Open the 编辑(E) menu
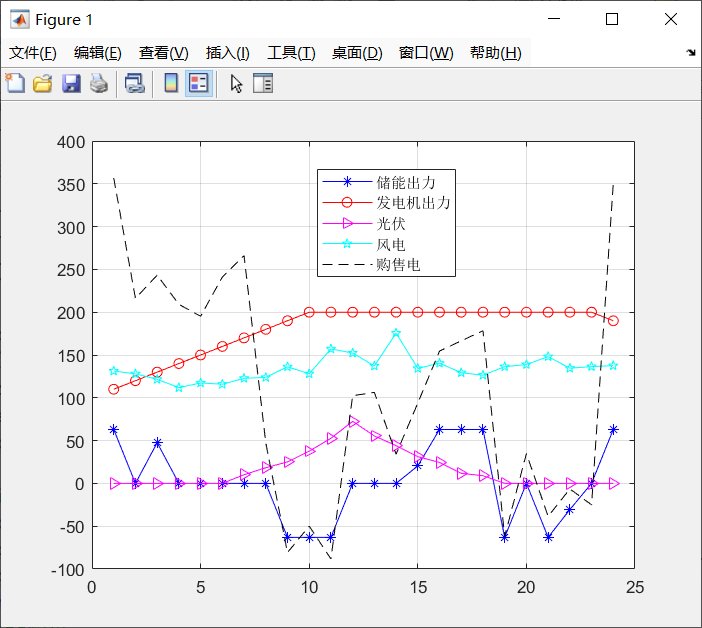 (98, 53)
